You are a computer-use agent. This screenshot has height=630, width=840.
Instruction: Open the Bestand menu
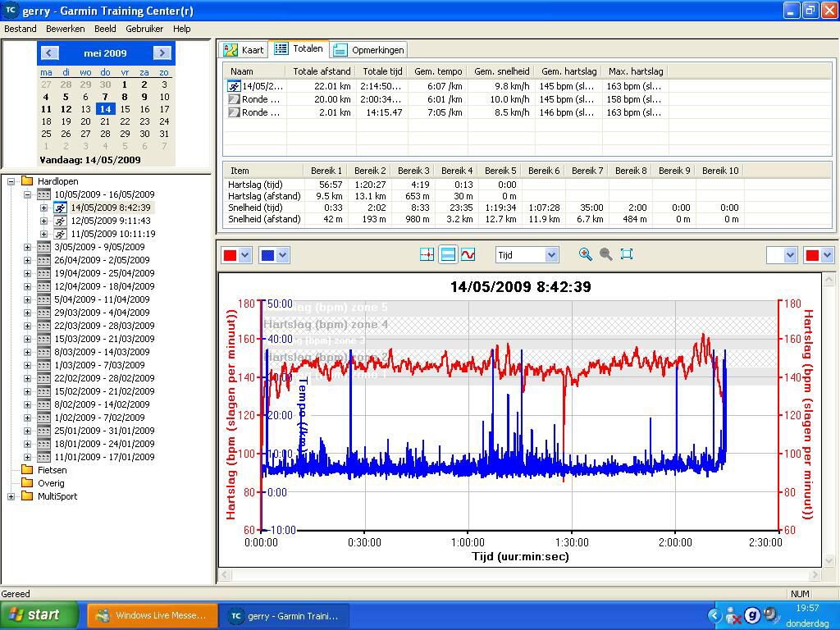[x=21, y=29]
